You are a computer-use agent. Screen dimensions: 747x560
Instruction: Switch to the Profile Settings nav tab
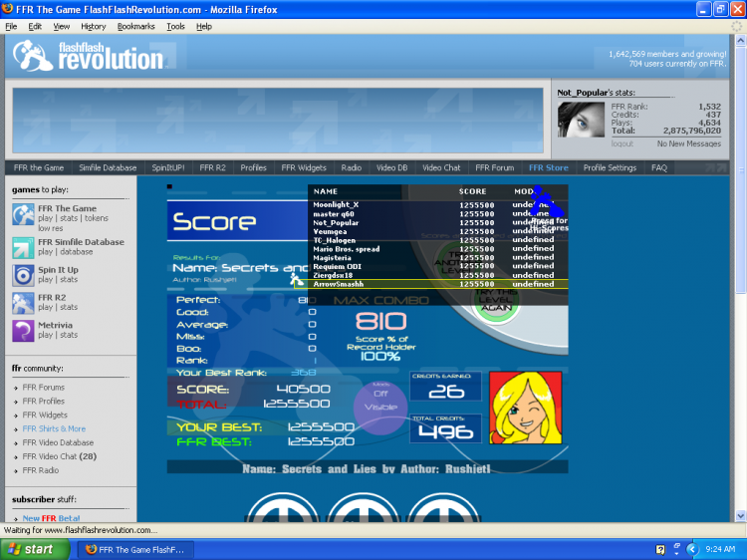click(610, 168)
